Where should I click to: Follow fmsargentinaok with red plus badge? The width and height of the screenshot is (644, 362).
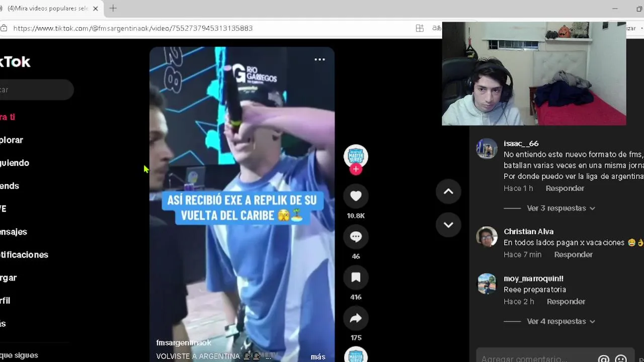(356, 169)
